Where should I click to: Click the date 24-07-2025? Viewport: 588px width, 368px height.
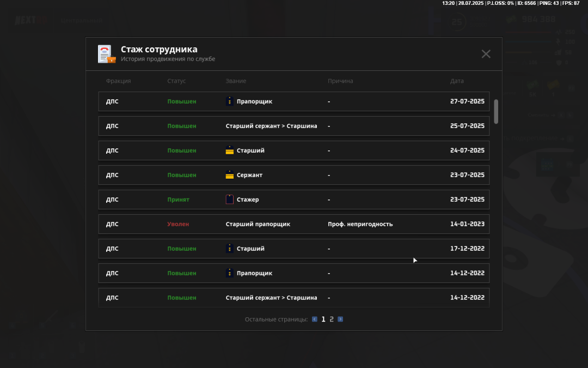tap(467, 150)
